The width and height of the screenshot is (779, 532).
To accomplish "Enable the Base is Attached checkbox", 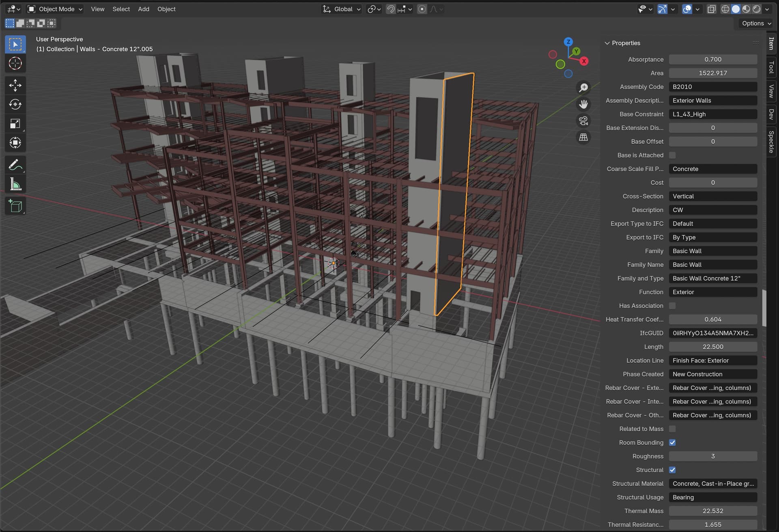I will pos(672,155).
